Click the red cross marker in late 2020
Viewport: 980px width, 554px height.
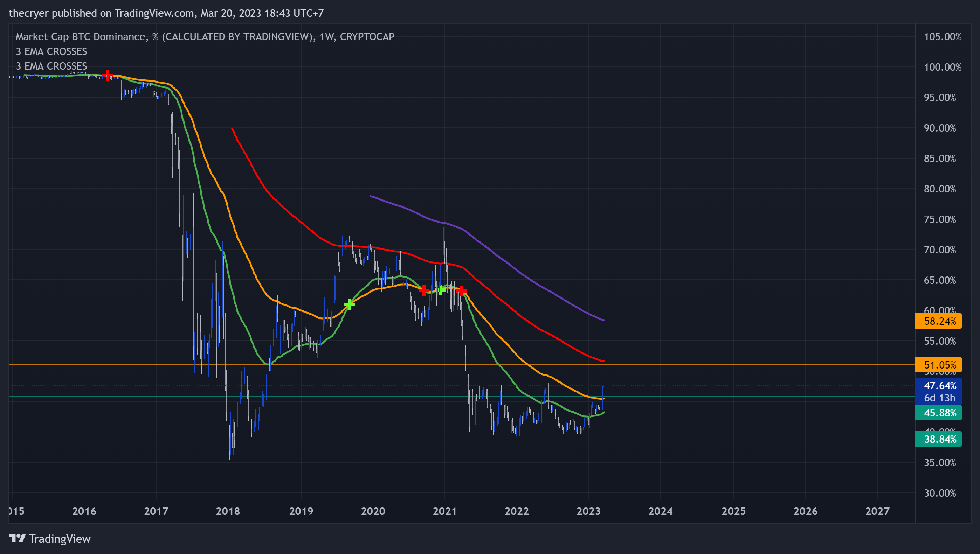[x=424, y=290]
